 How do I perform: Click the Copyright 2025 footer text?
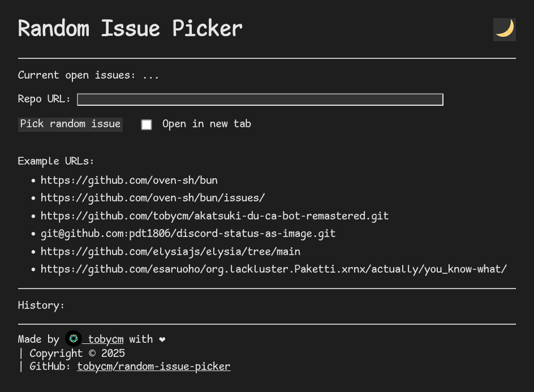[76, 352]
